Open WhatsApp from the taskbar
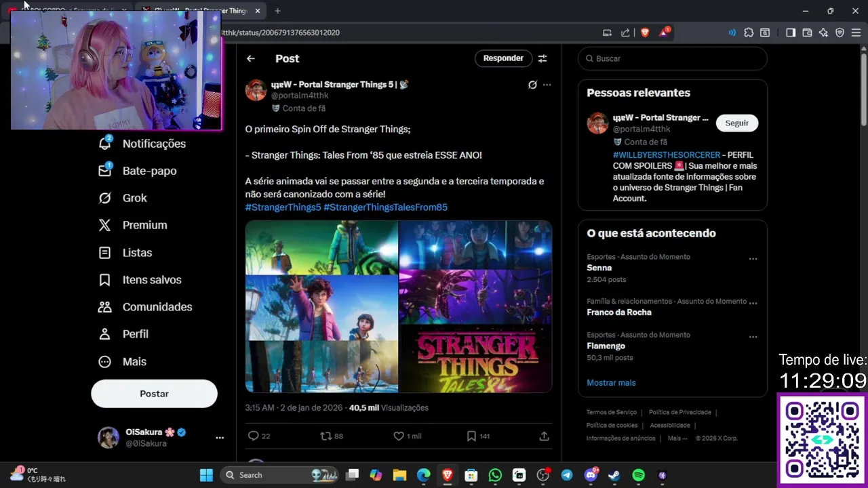 pyautogui.click(x=495, y=475)
